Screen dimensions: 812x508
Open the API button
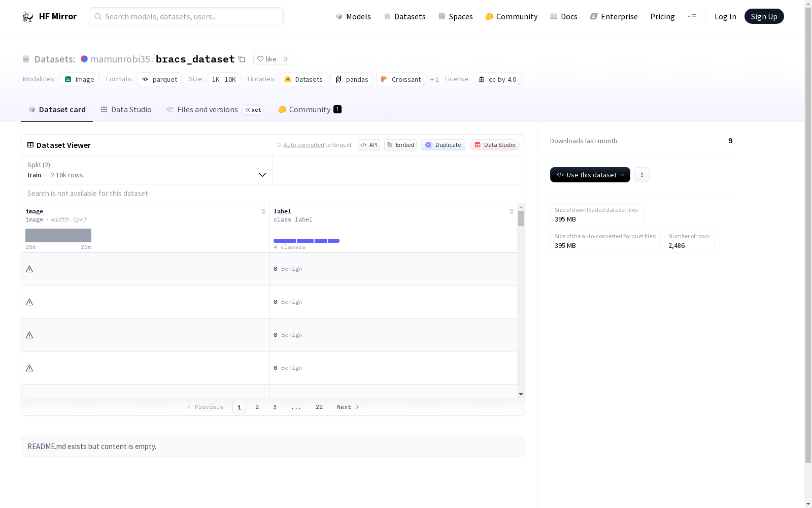click(x=369, y=145)
